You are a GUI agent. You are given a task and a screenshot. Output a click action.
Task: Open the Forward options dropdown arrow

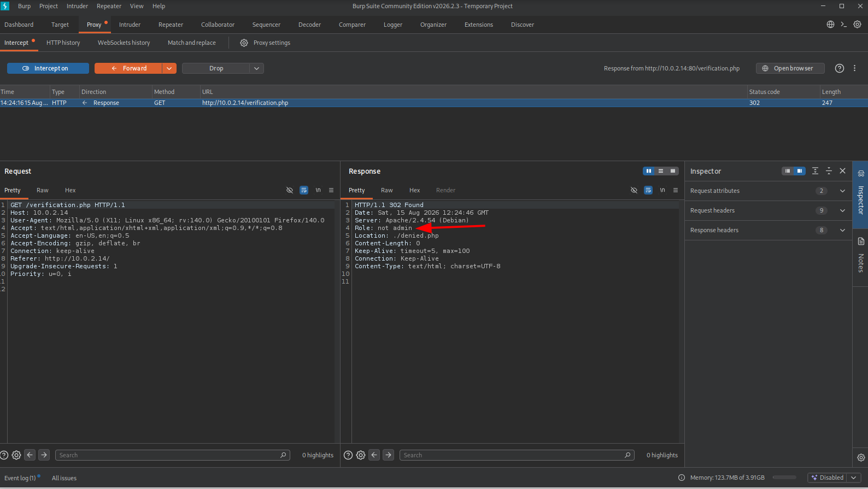[169, 68]
